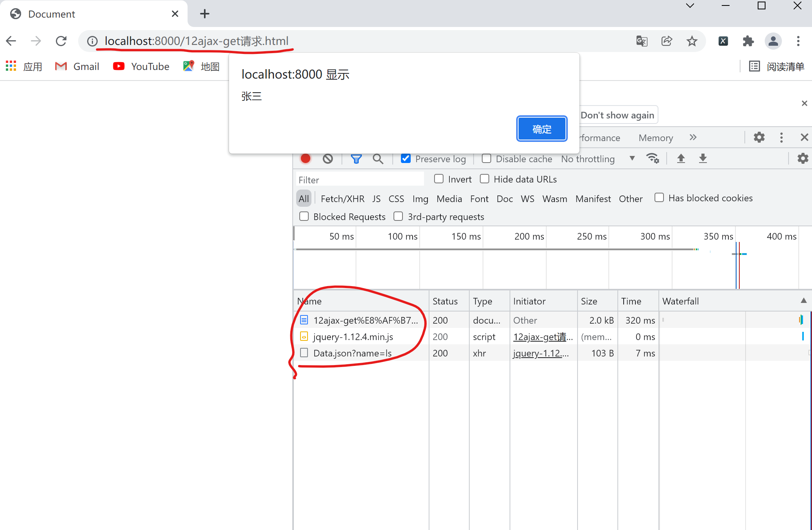The height and width of the screenshot is (530, 812).
Task: Open DevTools settings gear
Action: pos(759,137)
